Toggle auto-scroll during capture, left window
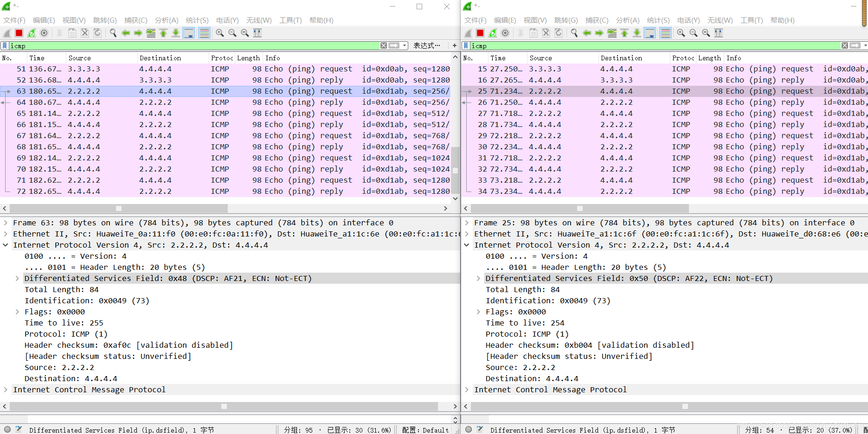 (x=188, y=33)
